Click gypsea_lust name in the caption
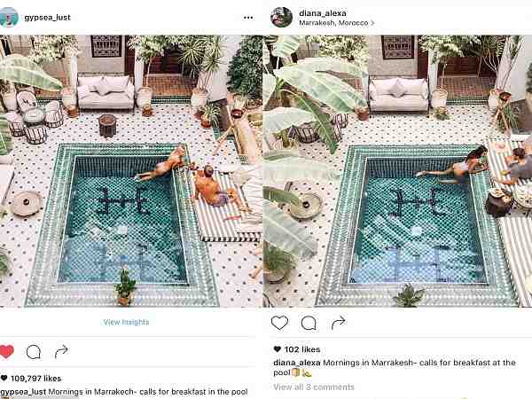532x399 pixels. (x=23, y=392)
